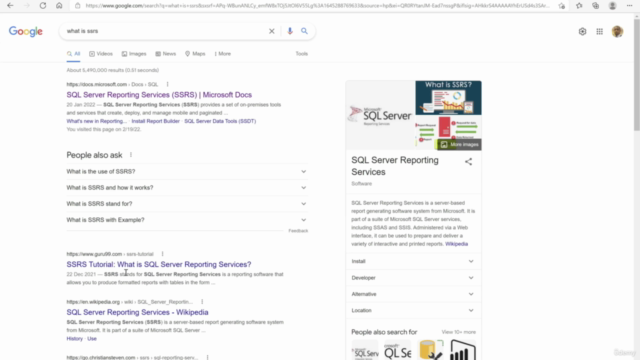640x360 pixels.
Task: Open the Microsoft SQL Server logo image
Action: click(x=380, y=115)
